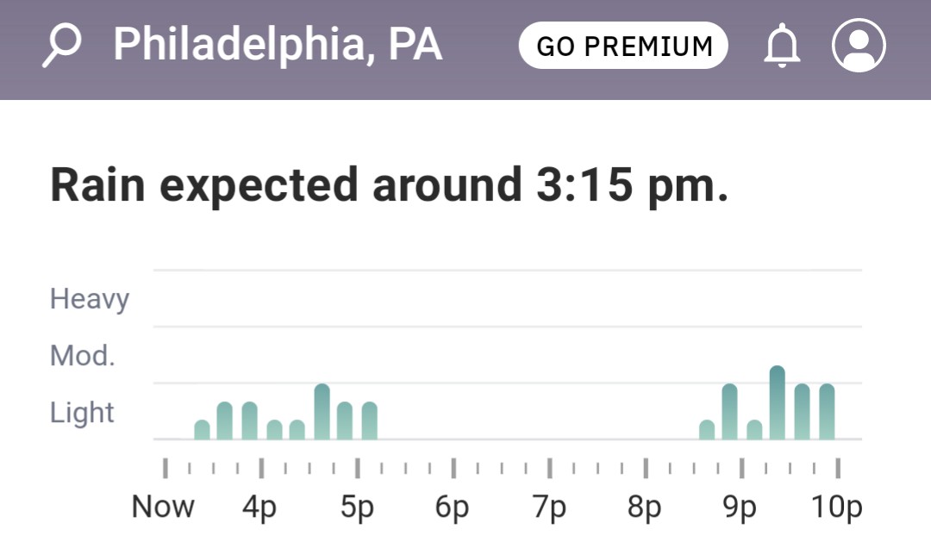
Task: Open notifications bell icon
Action: pyautogui.click(x=782, y=47)
